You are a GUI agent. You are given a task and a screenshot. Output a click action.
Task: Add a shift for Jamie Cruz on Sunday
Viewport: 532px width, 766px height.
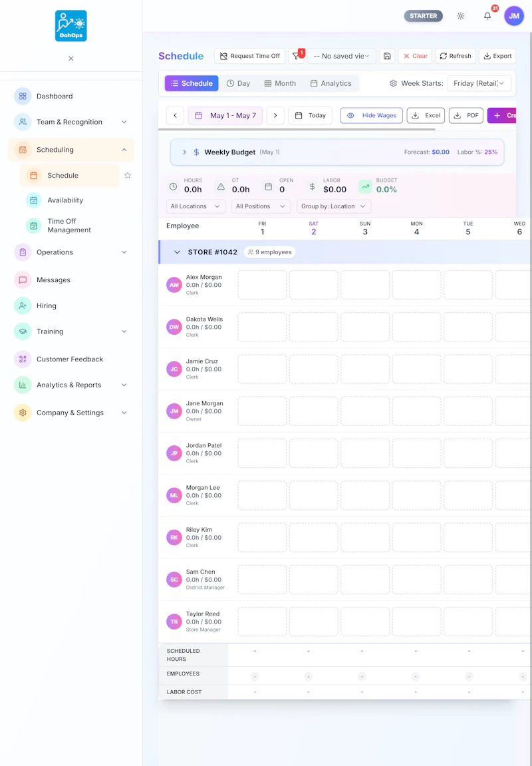pyautogui.click(x=365, y=369)
